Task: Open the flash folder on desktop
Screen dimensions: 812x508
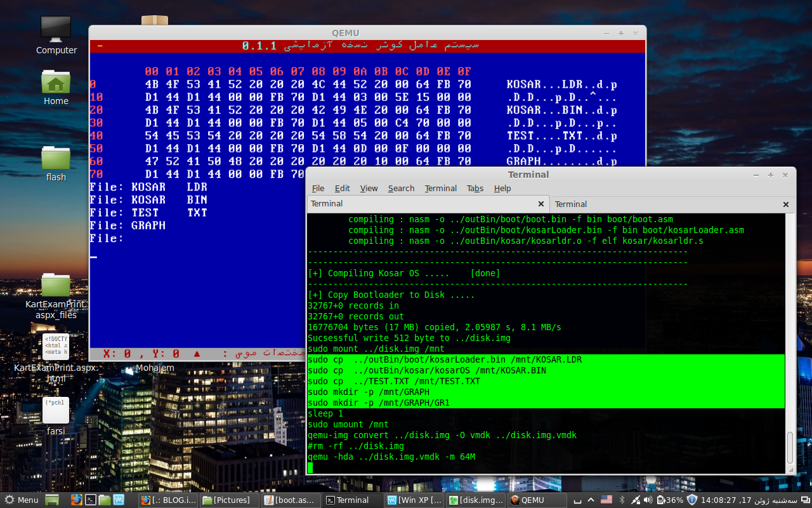Action: click(56, 163)
